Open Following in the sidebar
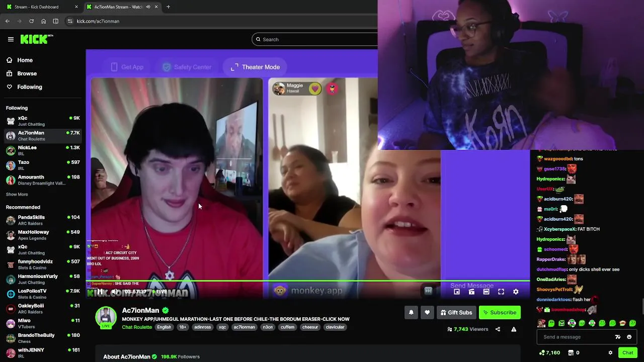This screenshot has height=362, width=644. coord(24,87)
